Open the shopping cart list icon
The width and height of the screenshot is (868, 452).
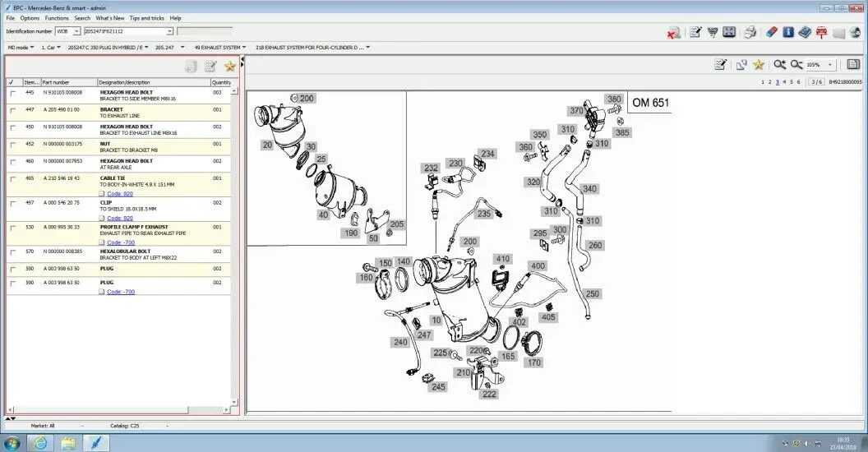coord(713,33)
